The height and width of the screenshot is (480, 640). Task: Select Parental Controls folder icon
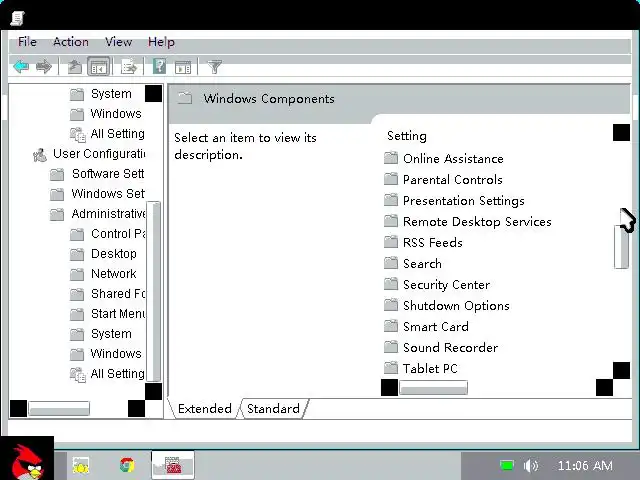[x=391, y=179]
